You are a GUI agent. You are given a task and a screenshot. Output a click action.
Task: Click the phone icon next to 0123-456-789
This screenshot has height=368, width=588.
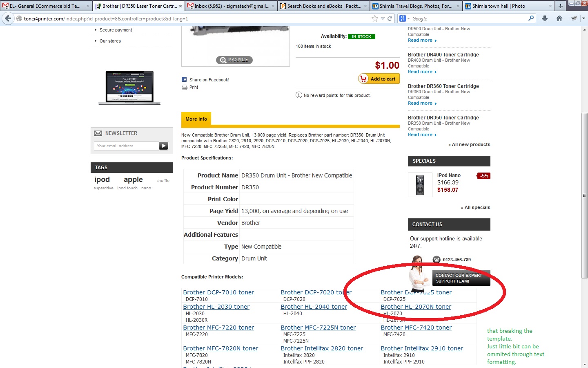[x=437, y=260]
